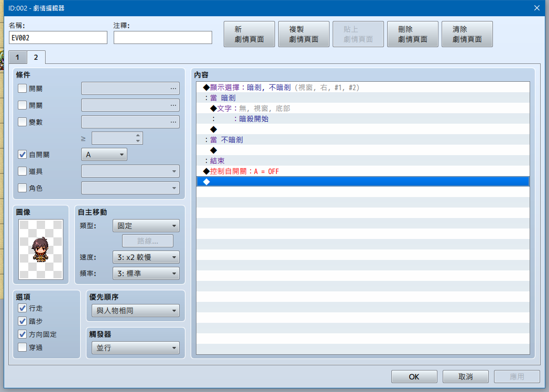Select the 文字：無, 視窗, 底部 line
Screen dimensions: 549x392
[x=363, y=108]
